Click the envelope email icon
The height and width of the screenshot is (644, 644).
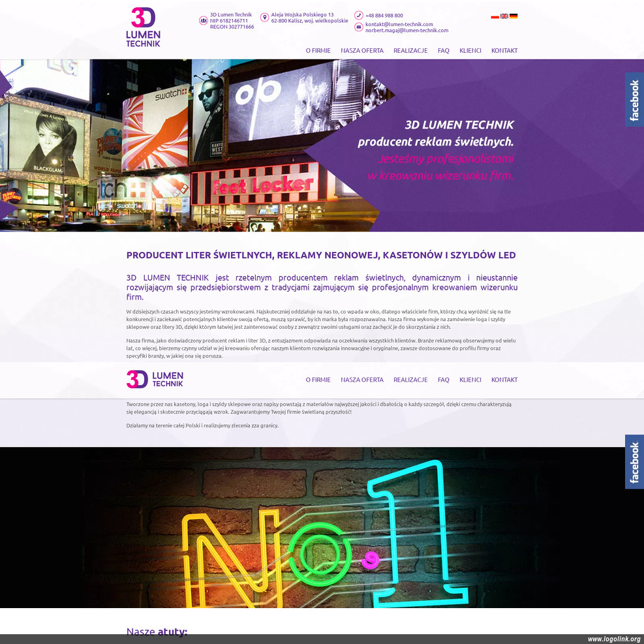coord(359,27)
